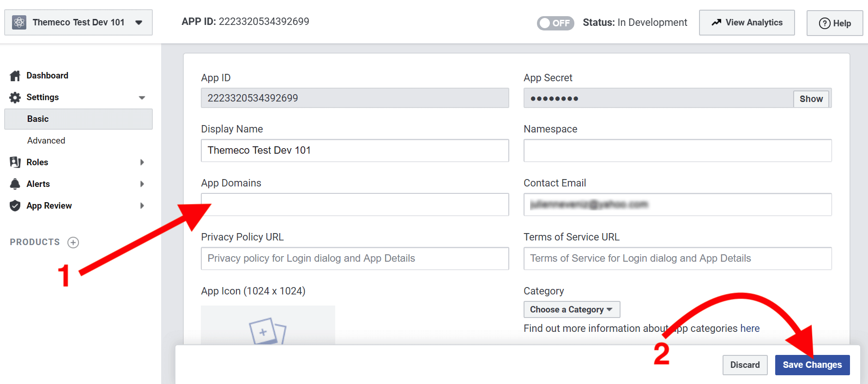The image size is (868, 384).
Task: Show the App Secret
Action: (x=811, y=99)
